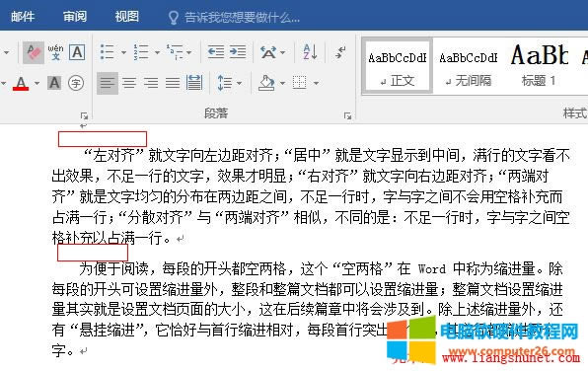Expand the borders dropdown arrow
The height and width of the screenshot is (371, 588).
316,83
